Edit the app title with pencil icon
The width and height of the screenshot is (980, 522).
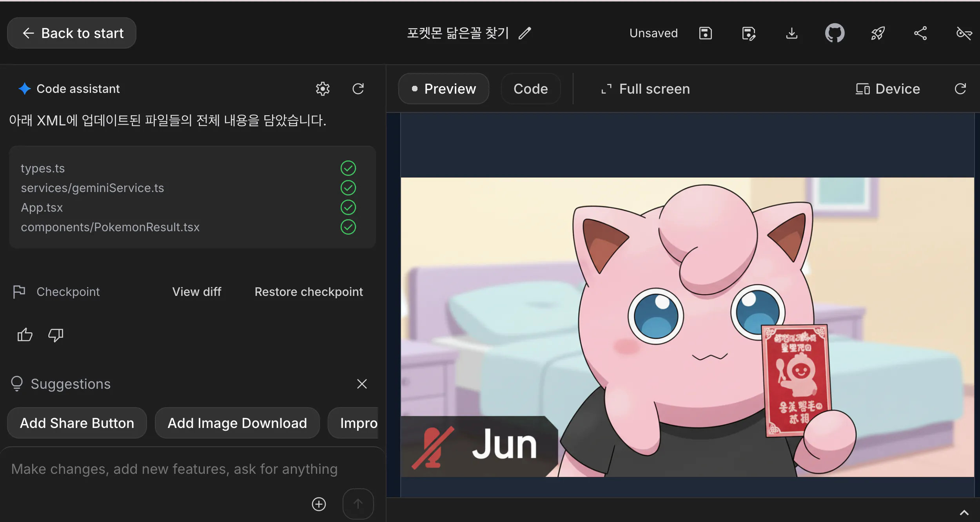pos(524,33)
